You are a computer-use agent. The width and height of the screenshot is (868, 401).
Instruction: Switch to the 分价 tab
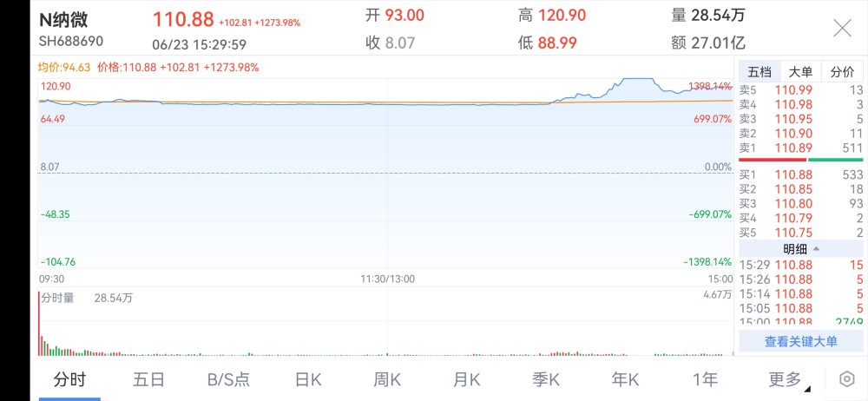click(x=842, y=71)
